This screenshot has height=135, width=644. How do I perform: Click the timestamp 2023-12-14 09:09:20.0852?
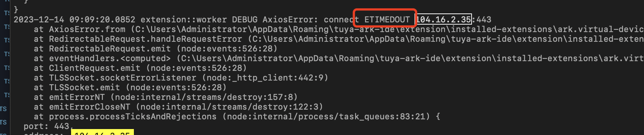[75, 19]
